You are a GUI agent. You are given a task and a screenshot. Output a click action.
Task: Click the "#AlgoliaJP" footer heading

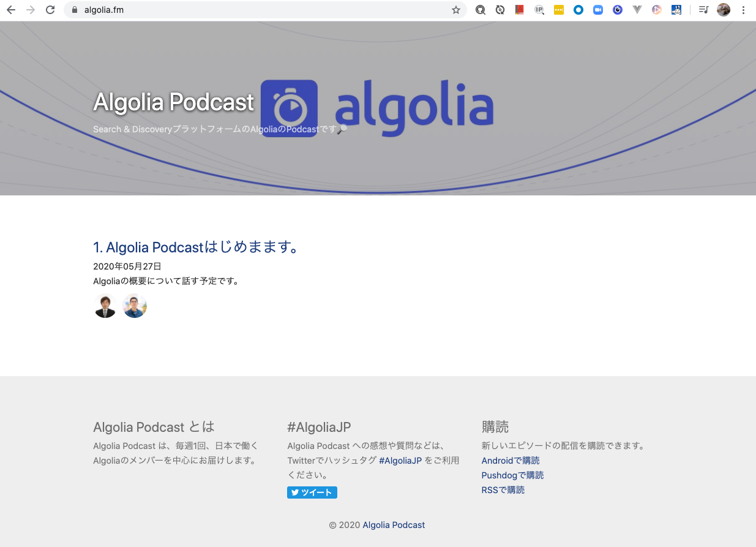pos(319,427)
